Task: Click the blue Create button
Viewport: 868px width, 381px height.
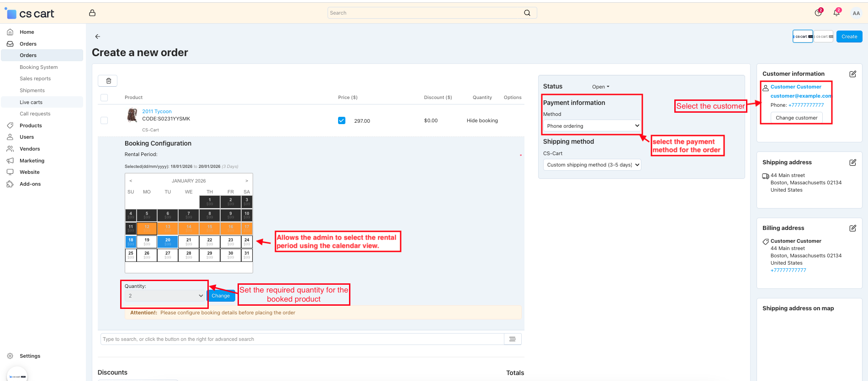Action: click(x=849, y=37)
